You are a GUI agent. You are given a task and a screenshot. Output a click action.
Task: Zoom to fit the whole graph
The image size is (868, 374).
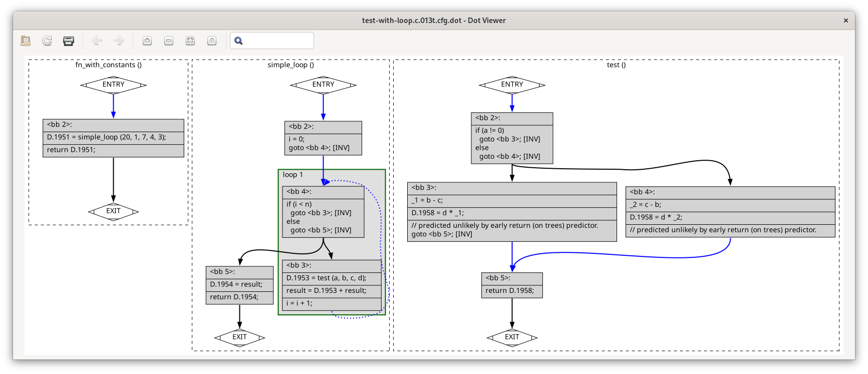(x=190, y=41)
